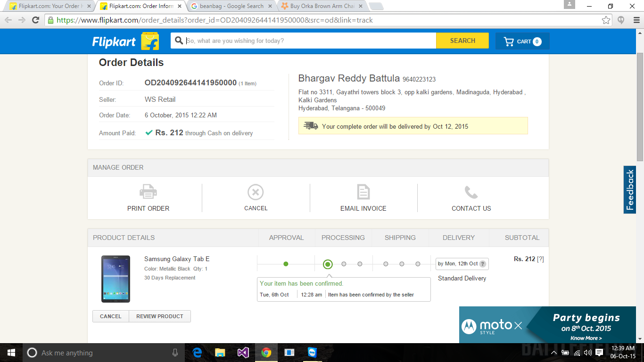Click the completed Approval status dot
644x362 pixels.
pos(286,264)
